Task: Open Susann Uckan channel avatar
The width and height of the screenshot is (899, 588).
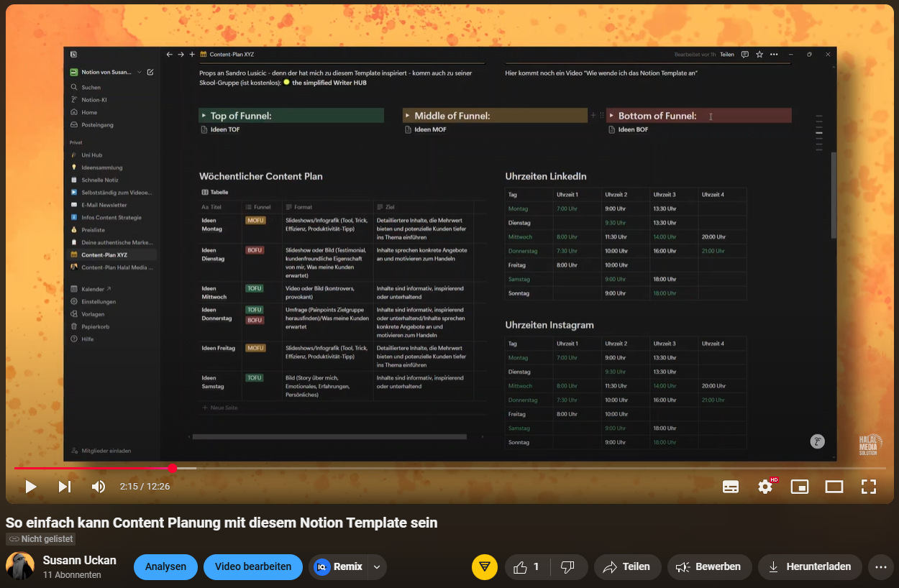Action: pos(20,566)
